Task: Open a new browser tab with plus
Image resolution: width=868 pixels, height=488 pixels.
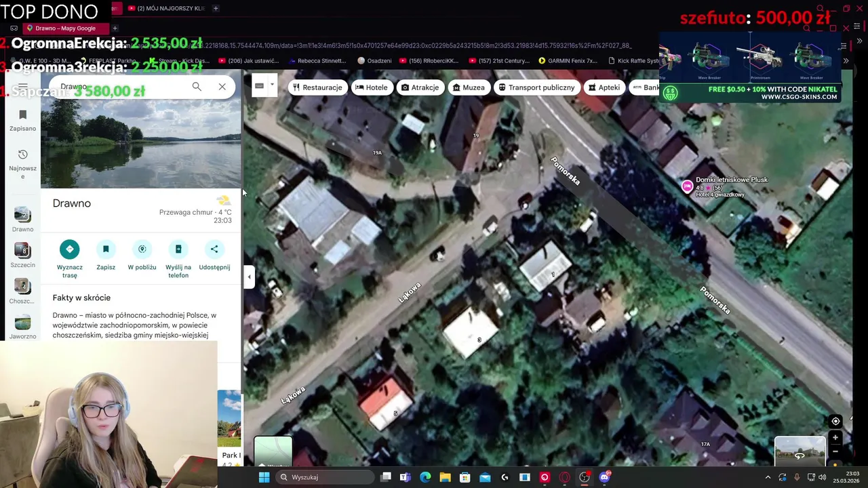Action: point(216,8)
